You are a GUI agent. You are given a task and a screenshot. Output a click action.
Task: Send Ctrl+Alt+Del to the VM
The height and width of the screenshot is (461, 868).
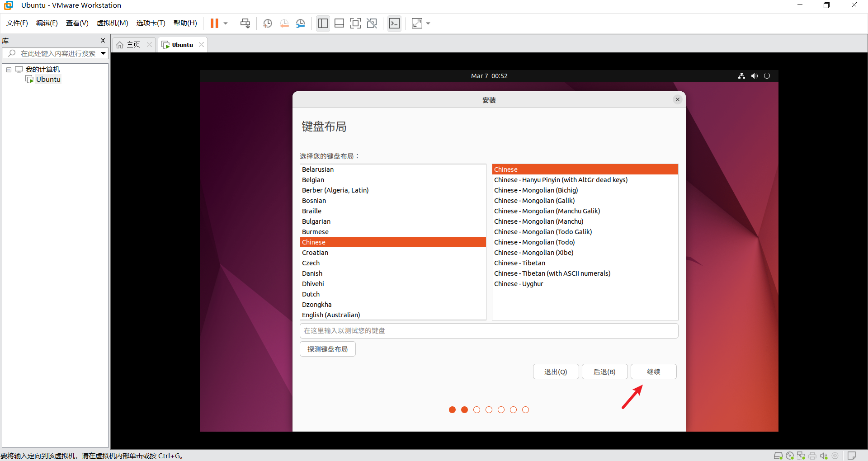pyautogui.click(x=245, y=24)
